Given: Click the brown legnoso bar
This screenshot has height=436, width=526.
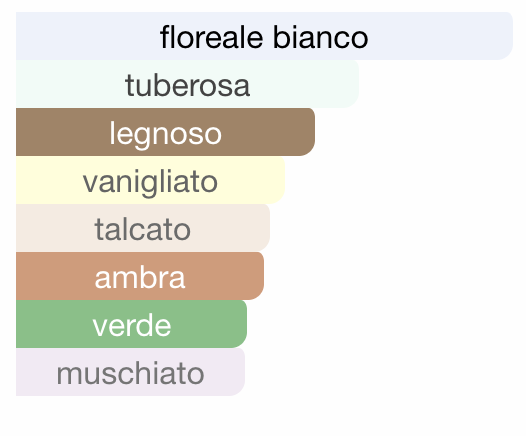Looking at the screenshot, I should point(165,132).
